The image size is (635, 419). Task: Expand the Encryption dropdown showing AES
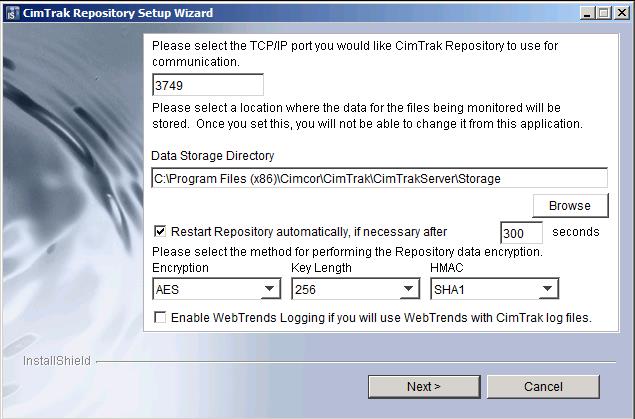269,290
